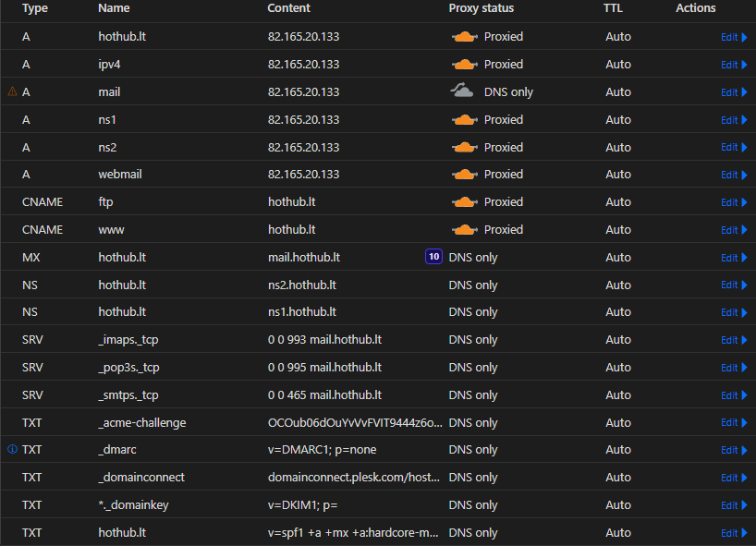Click the Proxy status column header
The image size is (756, 546).
pyautogui.click(x=482, y=8)
